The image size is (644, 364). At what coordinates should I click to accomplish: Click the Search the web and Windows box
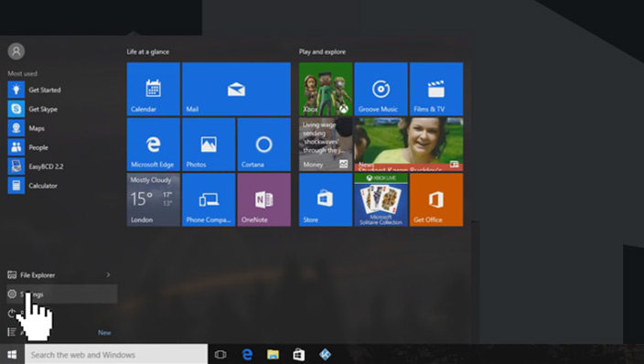(x=116, y=354)
